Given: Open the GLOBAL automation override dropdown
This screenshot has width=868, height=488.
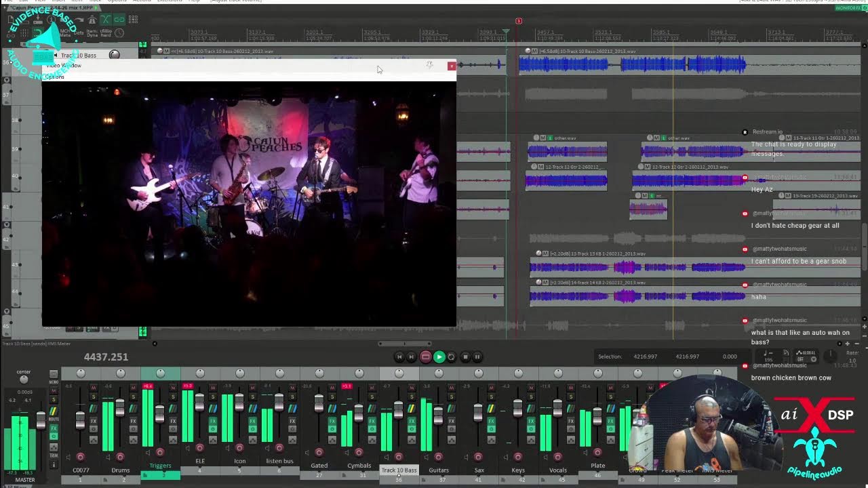Looking at the screenshot, I should coord(806,356).
